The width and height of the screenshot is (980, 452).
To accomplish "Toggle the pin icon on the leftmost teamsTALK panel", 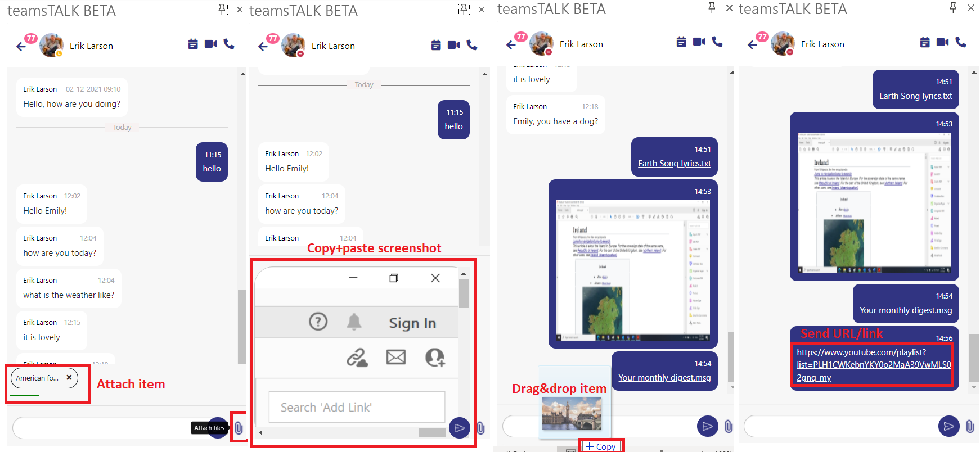I will pyautogui.click(x=222, y=10).
